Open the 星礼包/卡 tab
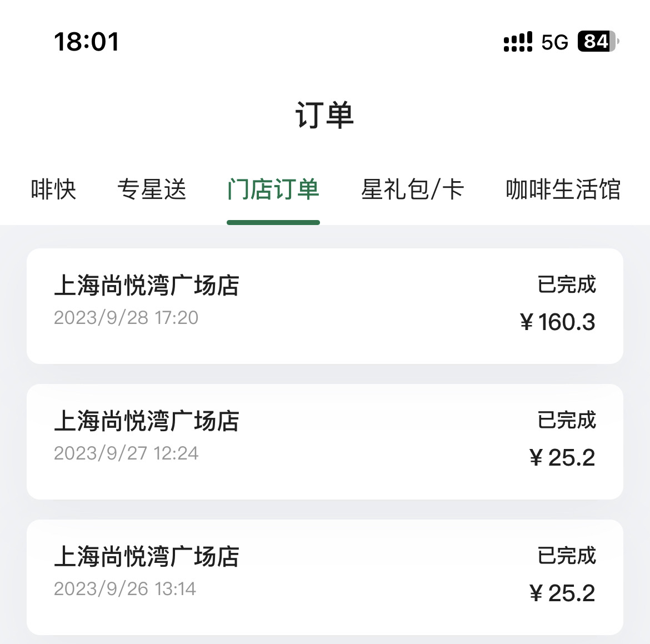Image resolution: width=650 pixels, height=644 pixels. pos(412,189)
